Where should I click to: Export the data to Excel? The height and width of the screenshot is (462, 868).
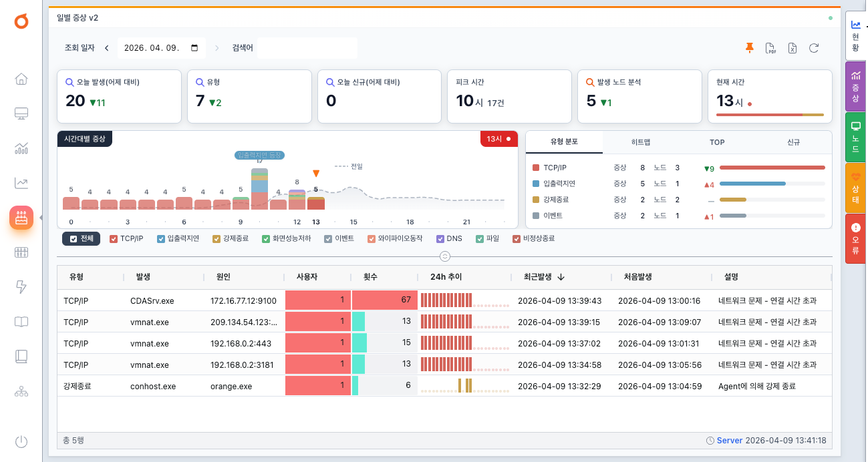click(792, 47)
